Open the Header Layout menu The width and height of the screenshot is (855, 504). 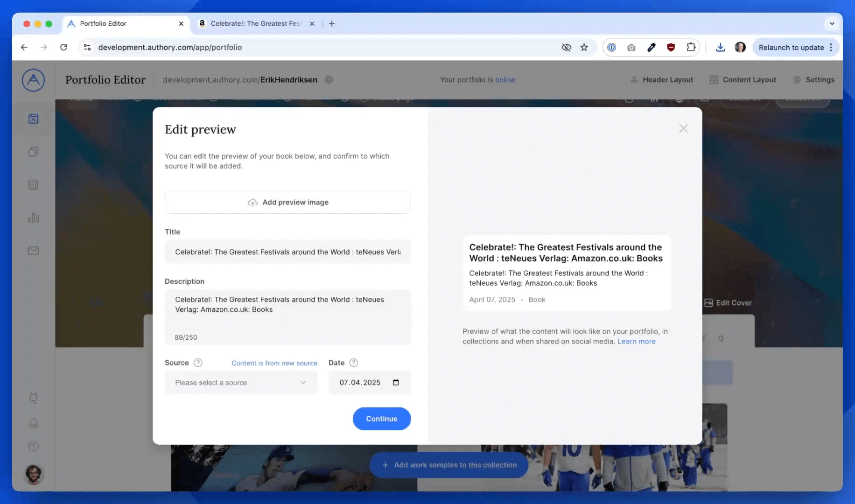point(661,80)
